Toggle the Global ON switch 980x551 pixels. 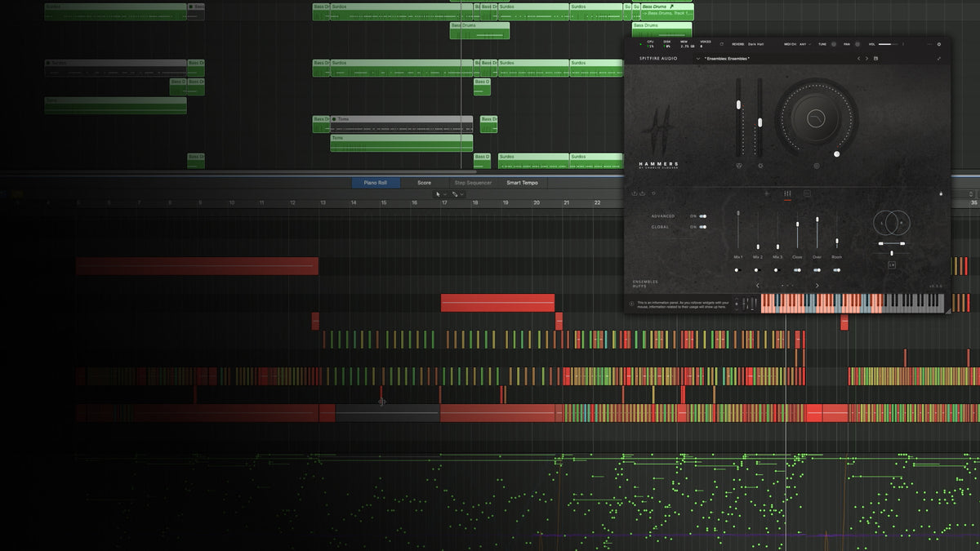[702, 227]
